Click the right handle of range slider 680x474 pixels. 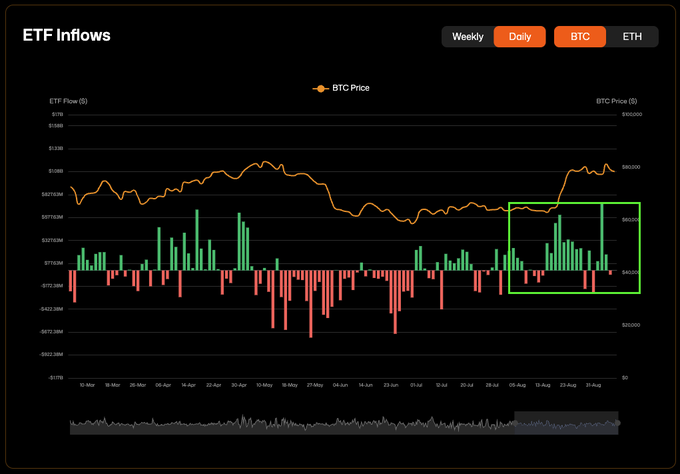618,423
